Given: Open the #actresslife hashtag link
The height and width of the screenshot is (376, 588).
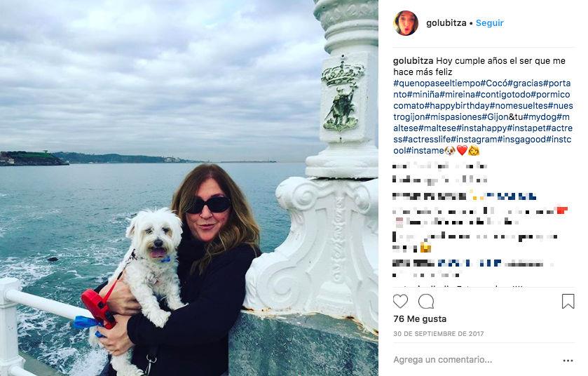Looking at the screenshot, I should click(x=426, y=140).
